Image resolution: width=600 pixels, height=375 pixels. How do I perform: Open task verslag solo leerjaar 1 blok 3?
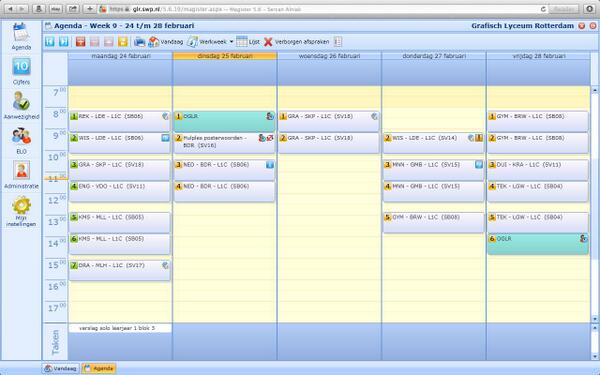[120, 328]
